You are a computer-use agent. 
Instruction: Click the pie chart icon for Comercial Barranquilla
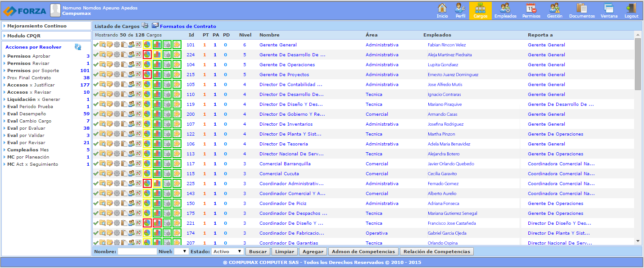click(x=147, y=164)
